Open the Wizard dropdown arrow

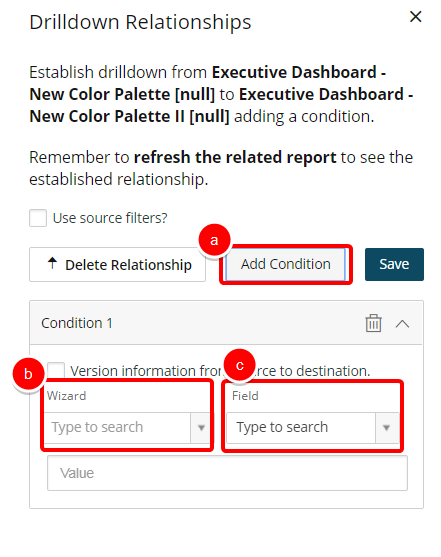201,427
